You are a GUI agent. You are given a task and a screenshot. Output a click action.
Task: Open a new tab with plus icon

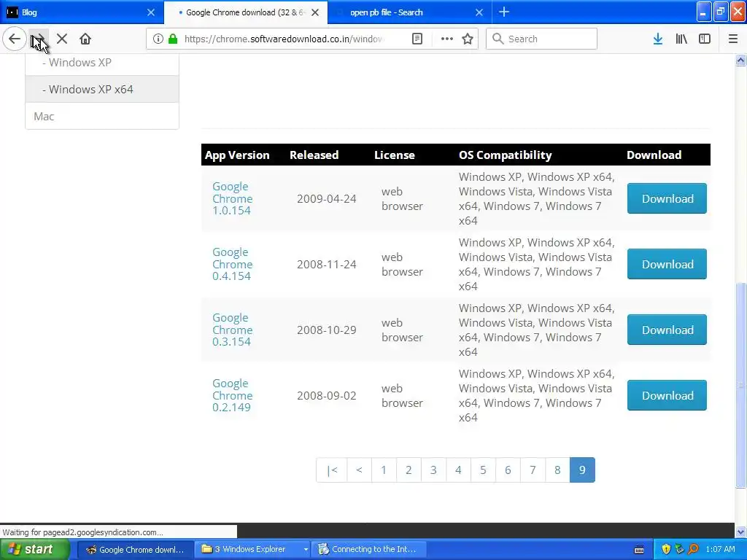click(x=504, y=12)
